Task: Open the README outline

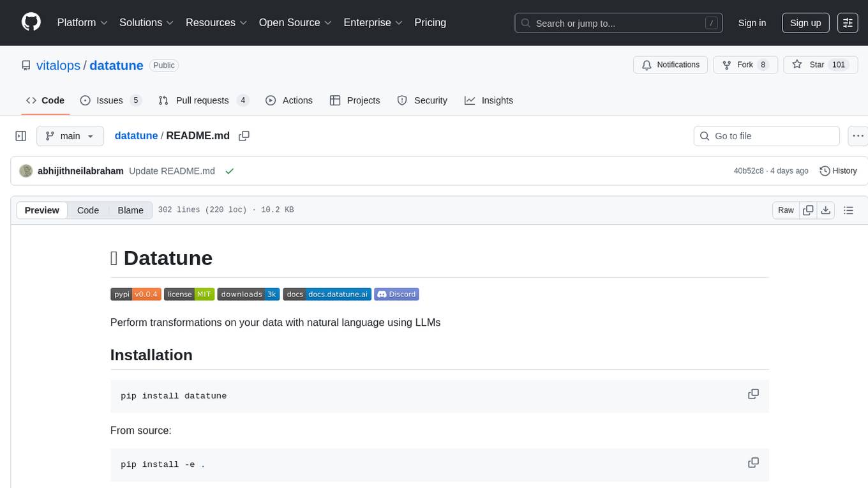Action: 848,210
